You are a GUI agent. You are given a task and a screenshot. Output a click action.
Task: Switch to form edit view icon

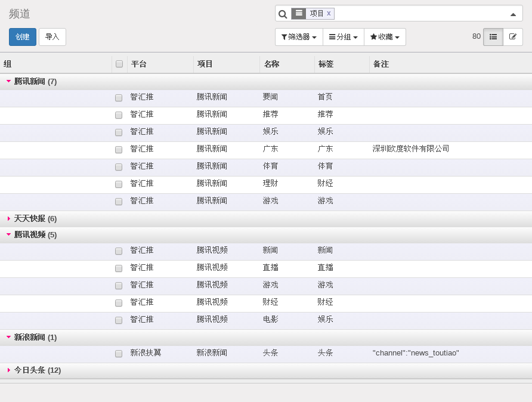pos(513,36)
